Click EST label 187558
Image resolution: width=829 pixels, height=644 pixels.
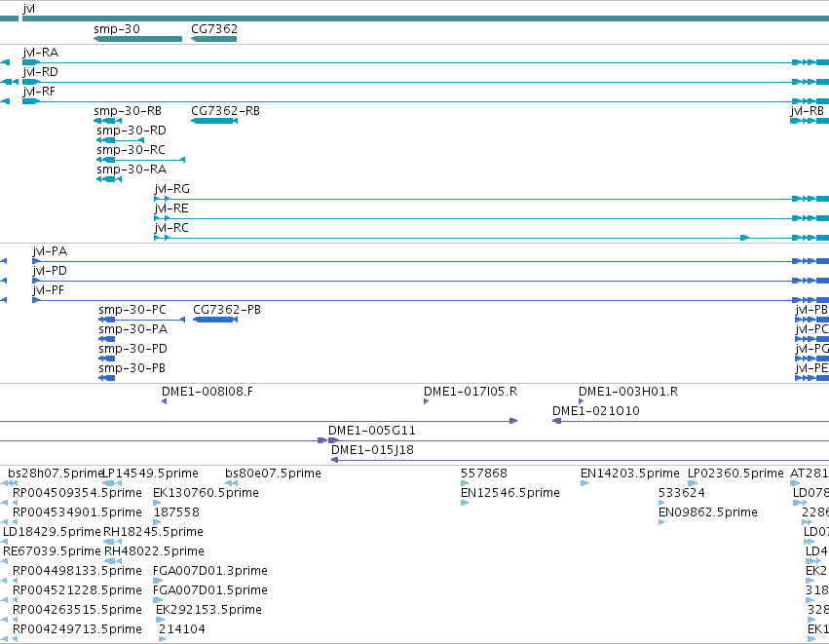click(176, 512)
